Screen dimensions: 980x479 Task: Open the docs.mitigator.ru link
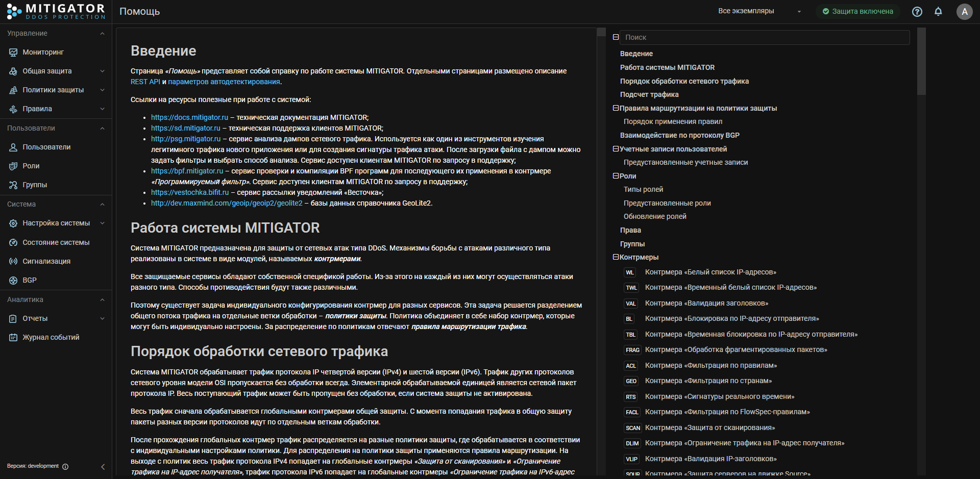tap(189, 117)
